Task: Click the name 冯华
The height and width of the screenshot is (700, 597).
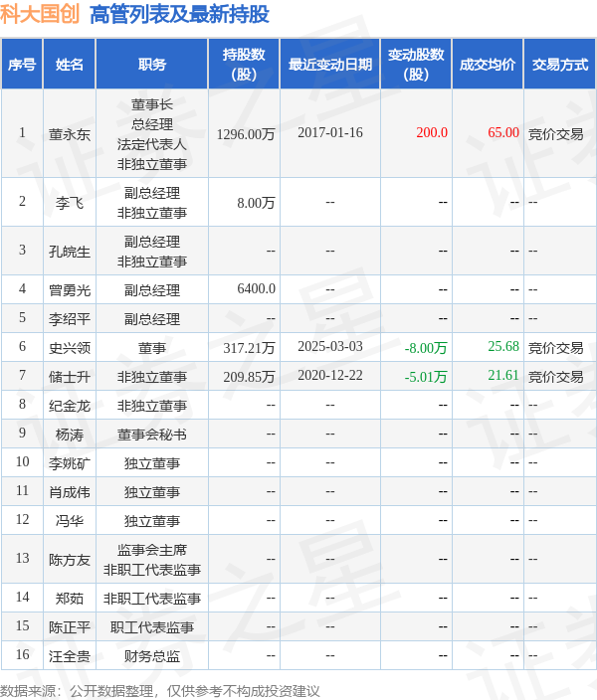Action: [70, 521]
